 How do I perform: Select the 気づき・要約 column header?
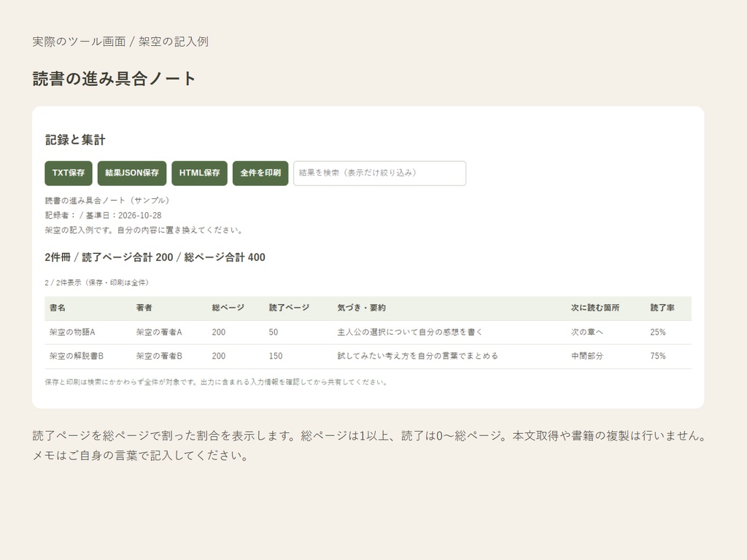coord(362,308)
